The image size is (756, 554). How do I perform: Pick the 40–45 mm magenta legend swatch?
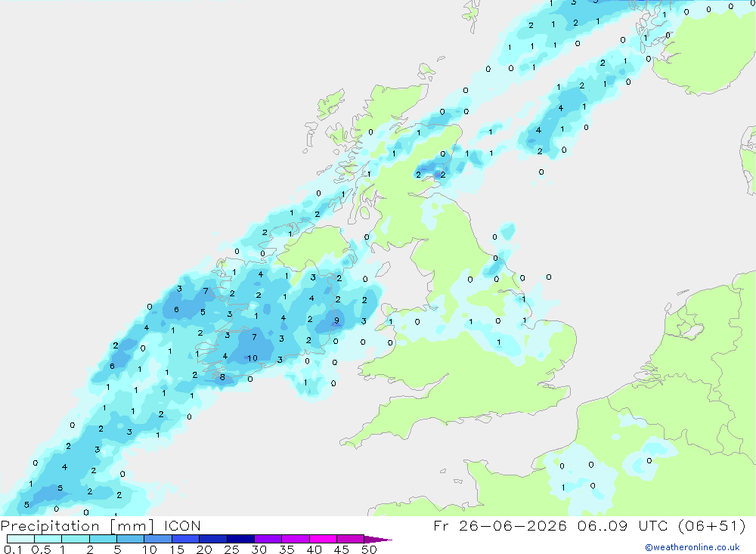point(323,539)
